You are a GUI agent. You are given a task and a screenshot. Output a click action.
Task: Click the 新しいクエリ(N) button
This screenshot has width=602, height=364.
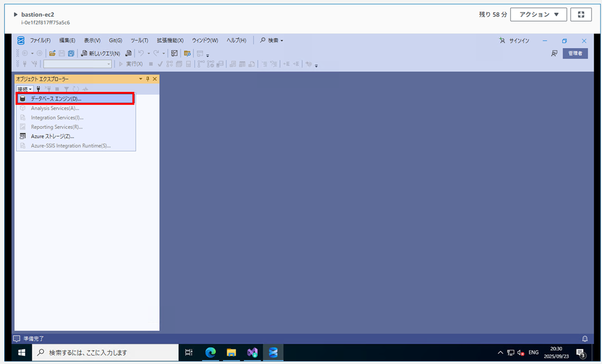point(101,53)
